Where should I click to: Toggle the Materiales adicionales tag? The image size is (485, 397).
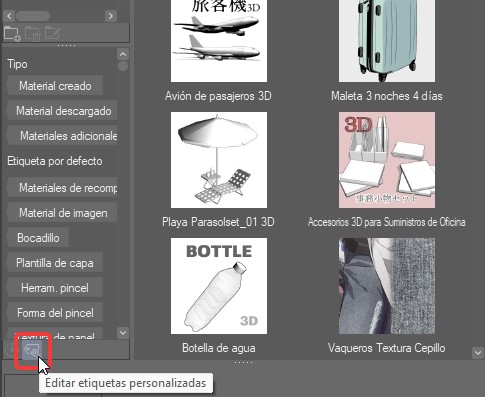click(x=62, y=136)
